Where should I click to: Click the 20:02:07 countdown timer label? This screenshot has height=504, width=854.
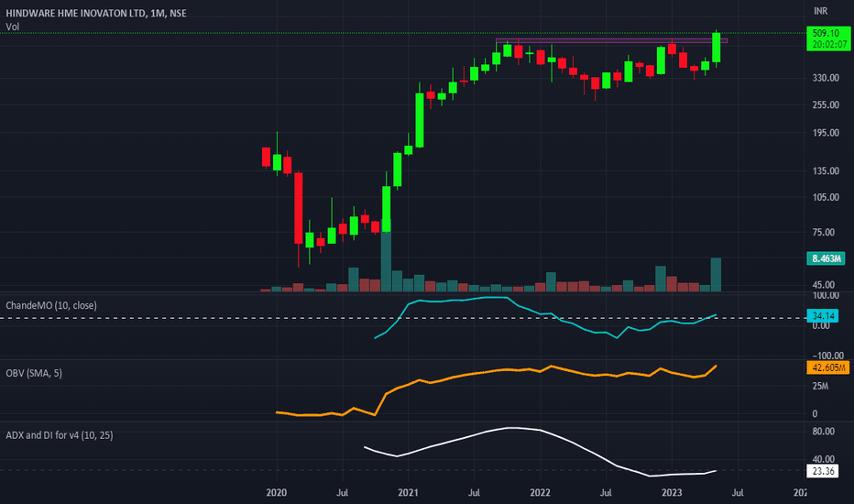coord(827,45)
